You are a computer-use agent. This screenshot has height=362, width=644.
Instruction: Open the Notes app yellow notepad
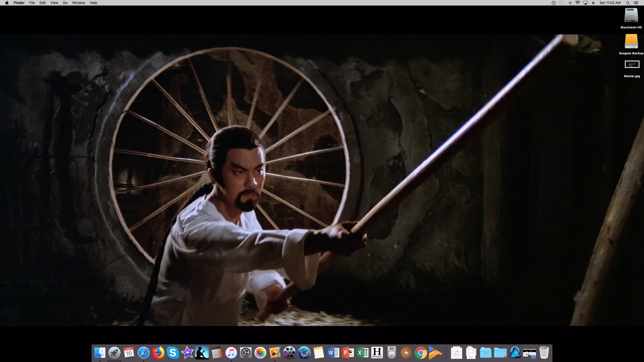pos(318,353)
